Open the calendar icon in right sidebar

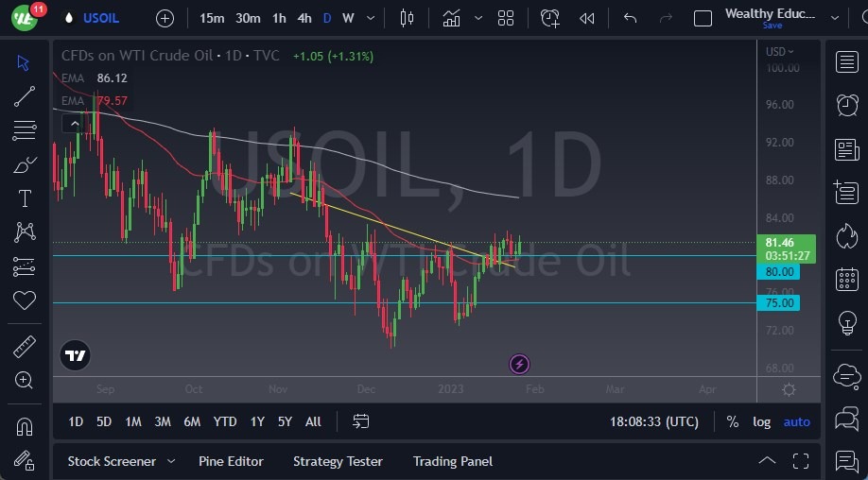tap(847, 279)
